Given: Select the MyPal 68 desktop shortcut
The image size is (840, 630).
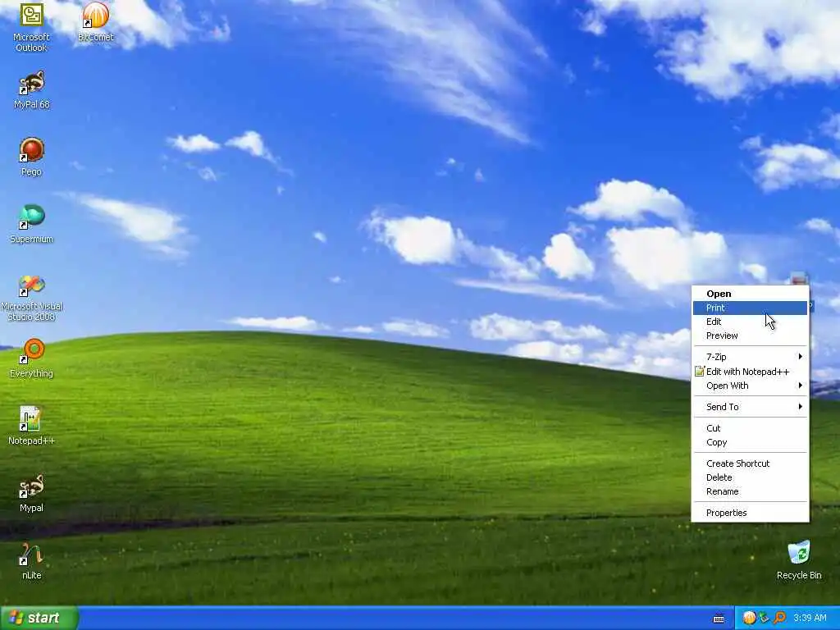Looking at the screenshot, I should [x=32, y=89].
